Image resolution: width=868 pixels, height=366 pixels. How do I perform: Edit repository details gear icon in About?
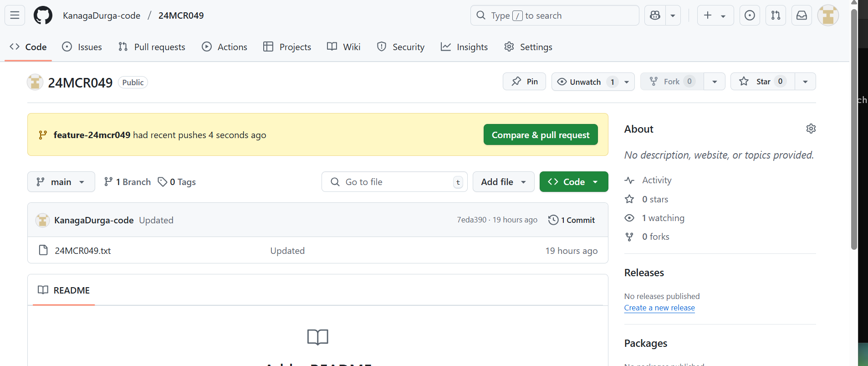[811, 129]
